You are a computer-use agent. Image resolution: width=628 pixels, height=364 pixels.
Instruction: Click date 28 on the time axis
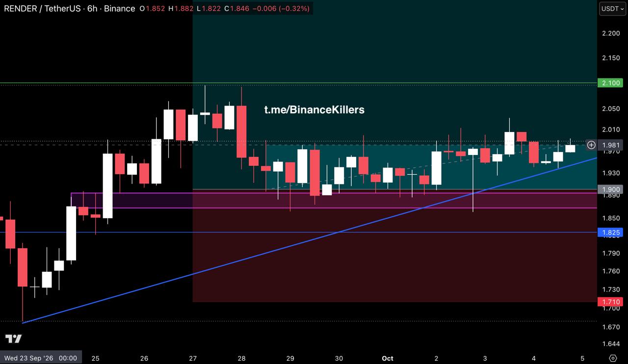(x=241, y=358)
